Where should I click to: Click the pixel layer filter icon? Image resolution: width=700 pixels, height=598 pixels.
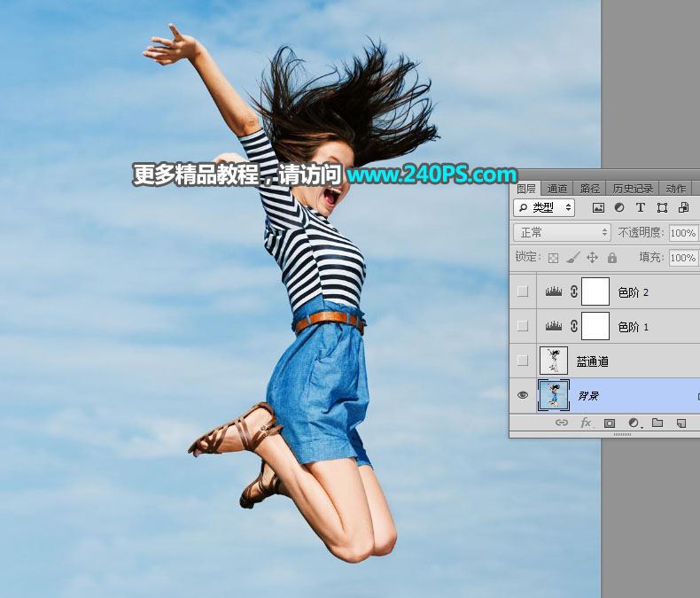[x=598, y=207]
